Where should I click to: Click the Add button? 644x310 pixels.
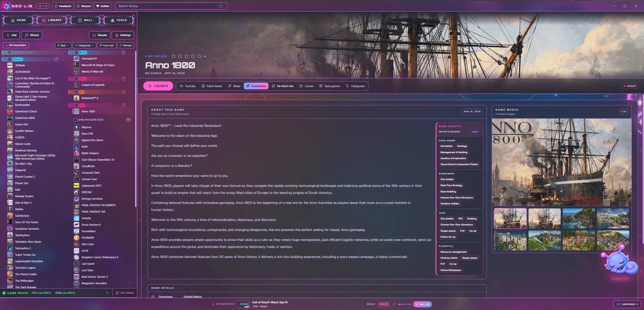tap(11, 35)
